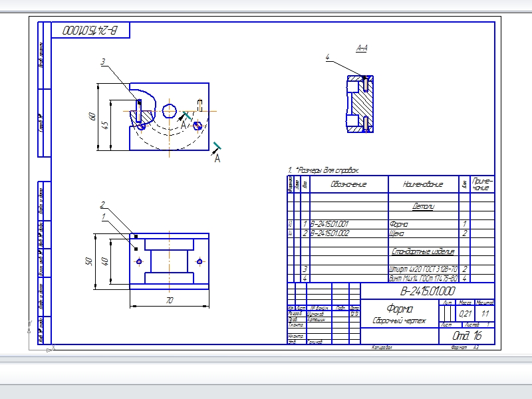Click leader callout '4' on the section view
The width and height of the screenshot is (532, 399).
click(x=327, y=57)
